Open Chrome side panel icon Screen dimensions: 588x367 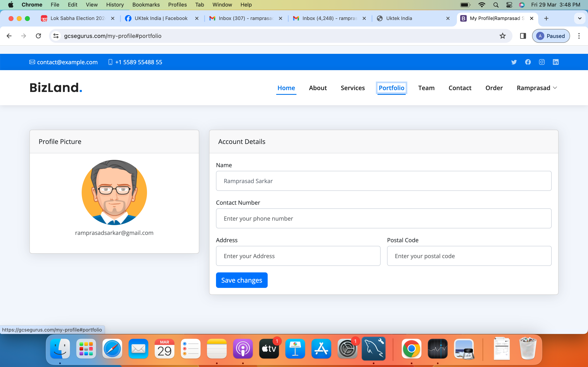(523, 36)
